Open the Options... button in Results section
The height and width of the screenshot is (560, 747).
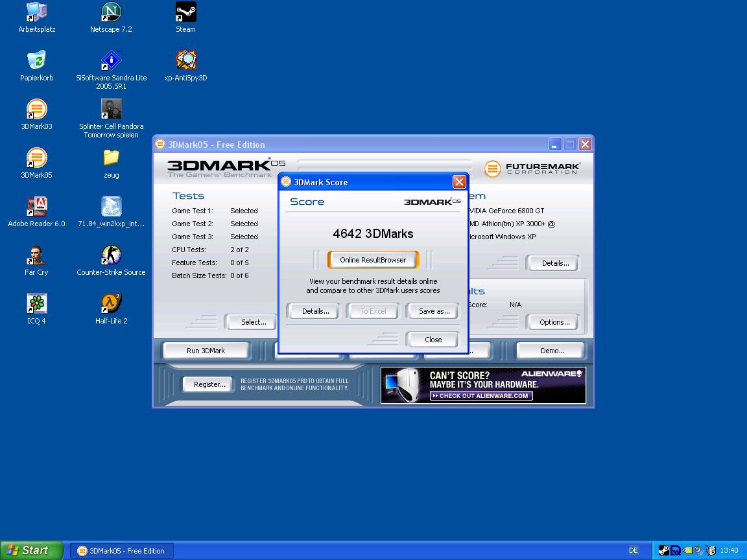(554, 322)
